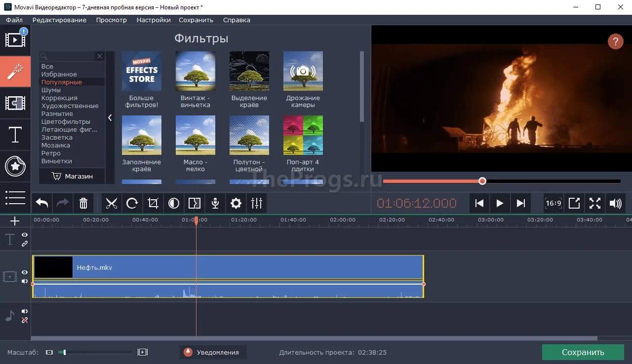Image resolution: width=632 pixels, height=364 pixels.
Task: Skip to next frame
Action: point(520,203)
